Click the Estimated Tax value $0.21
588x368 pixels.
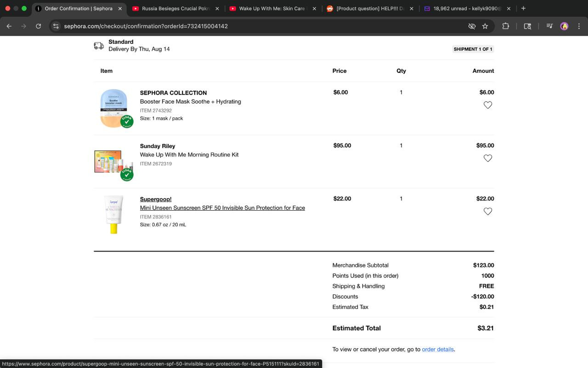tap(486, 307)
